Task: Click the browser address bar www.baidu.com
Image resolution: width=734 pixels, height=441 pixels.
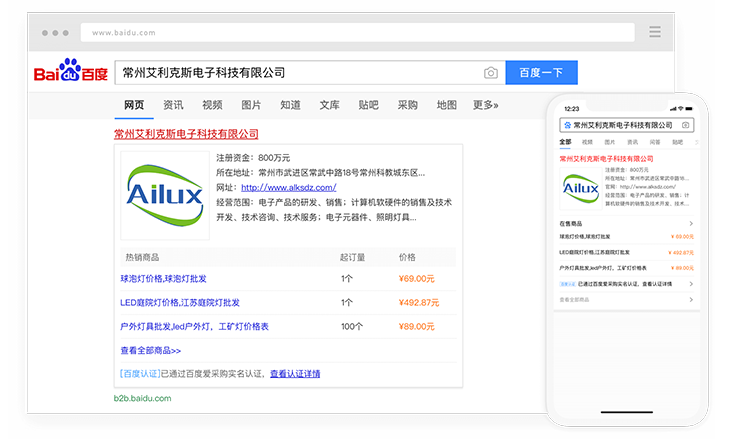Action: point(358,32)
